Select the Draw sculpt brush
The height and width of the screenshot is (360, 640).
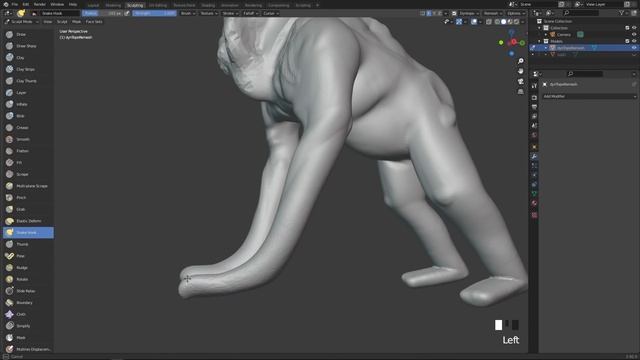click(28, 35)
